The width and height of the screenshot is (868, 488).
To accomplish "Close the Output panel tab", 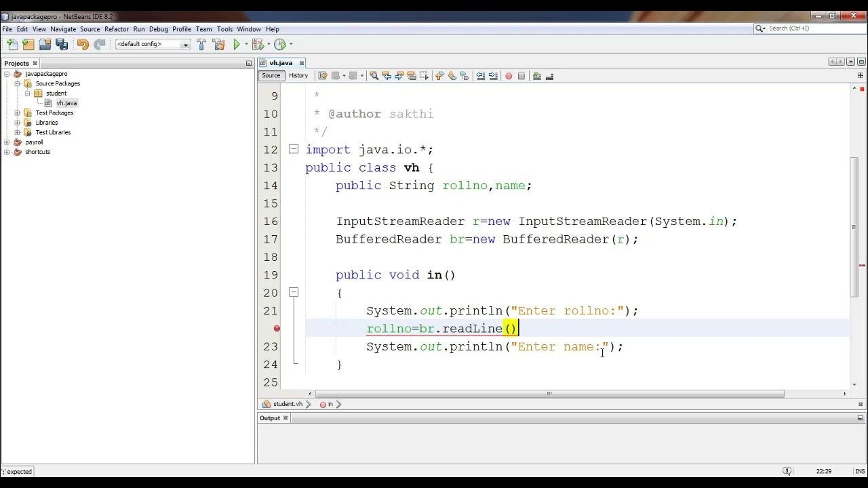I will tap(285, 418).
